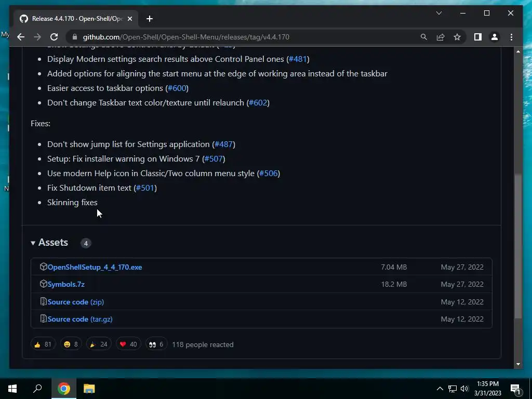Open issue link #602
Screen dimensions: 532x399
258,103
